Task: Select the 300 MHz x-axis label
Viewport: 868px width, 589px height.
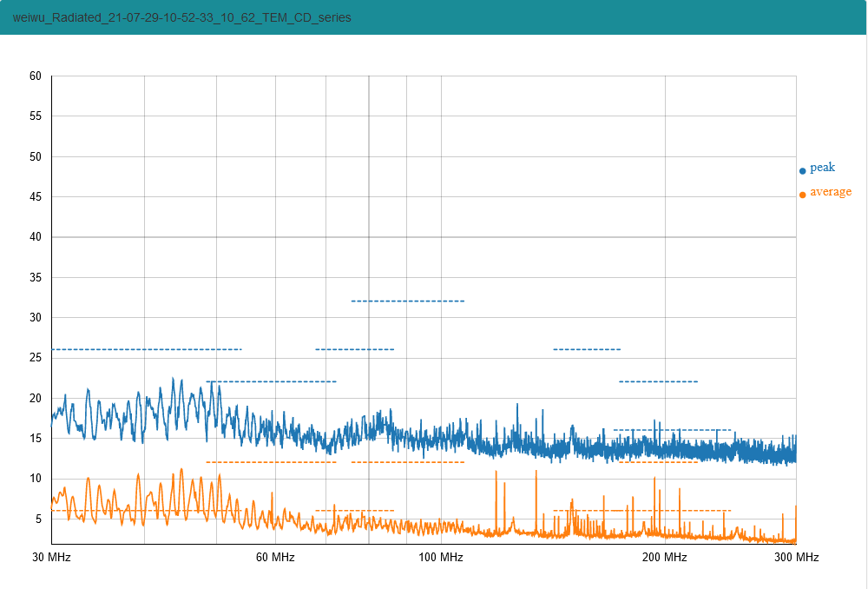Action: [x=796, y=557]
